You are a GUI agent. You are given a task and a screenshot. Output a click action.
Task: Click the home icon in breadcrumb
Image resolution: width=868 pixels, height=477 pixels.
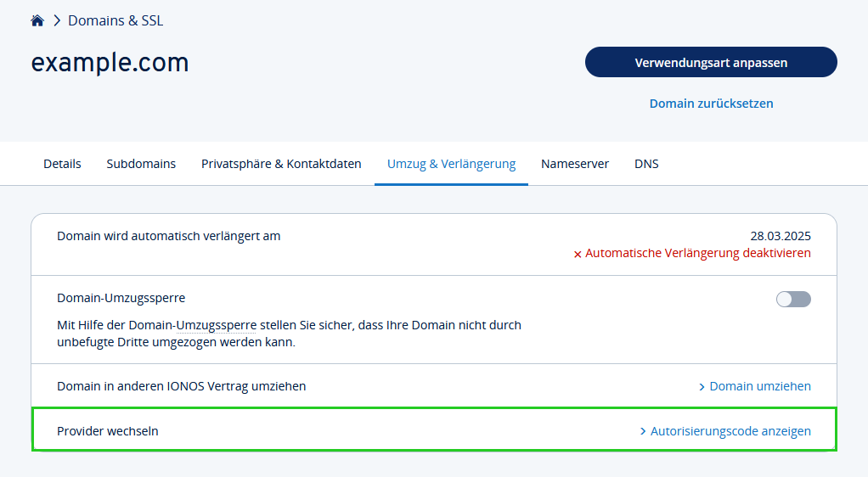pyautogui.click(x=37, y=21)
